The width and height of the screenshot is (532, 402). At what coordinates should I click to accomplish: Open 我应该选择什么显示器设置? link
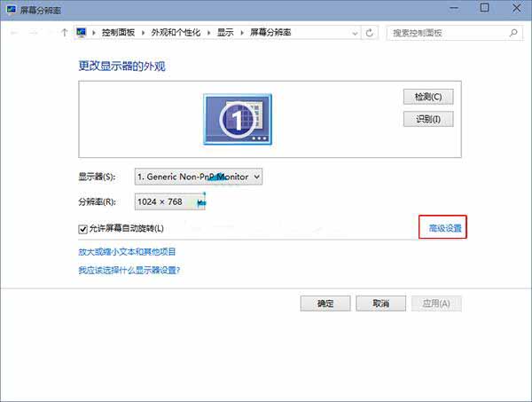129,271
